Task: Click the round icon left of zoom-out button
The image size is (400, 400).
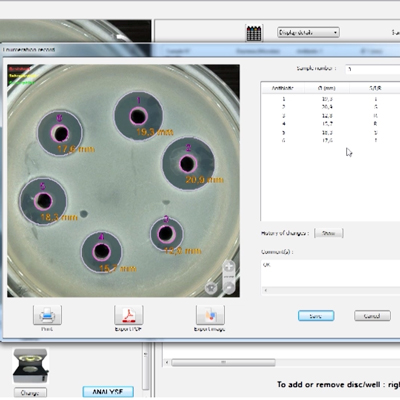Action: [x=211, y=288]
